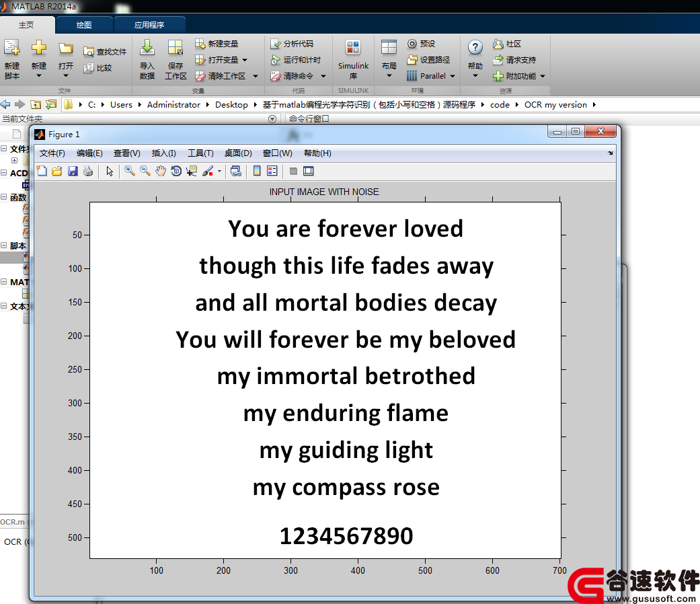Go forward using the address bar forward arrow
700x604 pixels.
click(20, 104)
